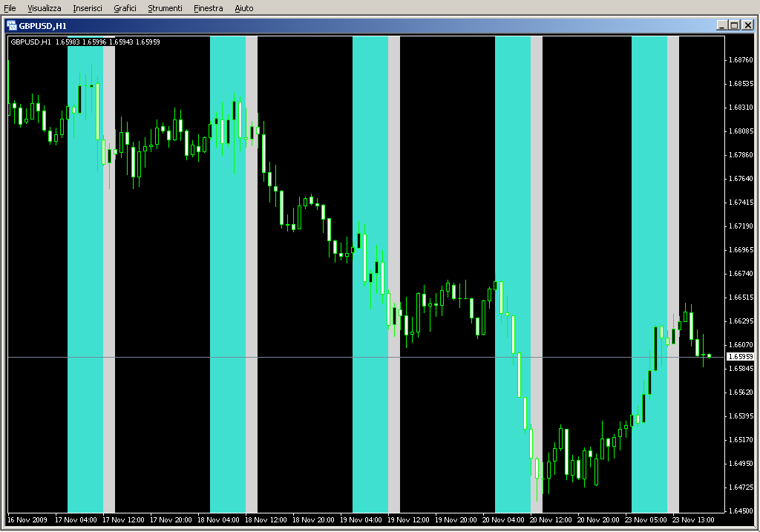Click the 1.67415 price scale label
760x532 pixels.
pyautogui.click(x=741, y=202)
